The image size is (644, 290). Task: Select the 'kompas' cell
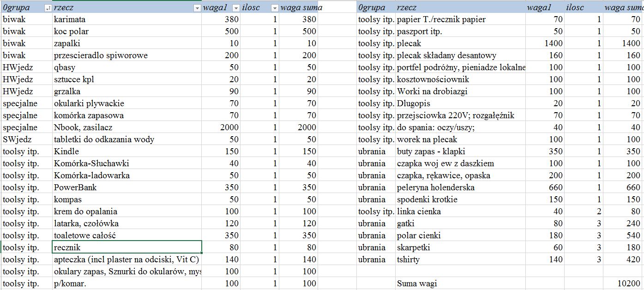point(127,199)
